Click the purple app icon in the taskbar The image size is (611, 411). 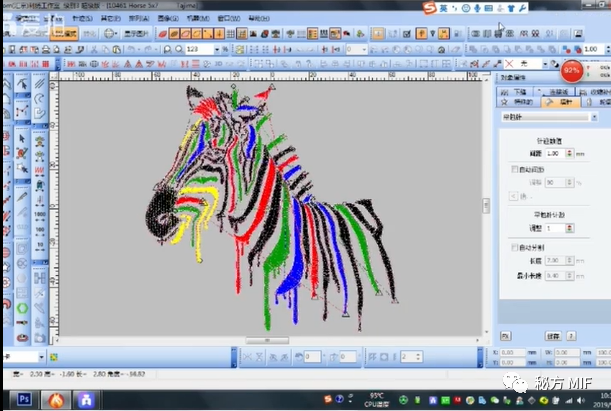[86, 400]
